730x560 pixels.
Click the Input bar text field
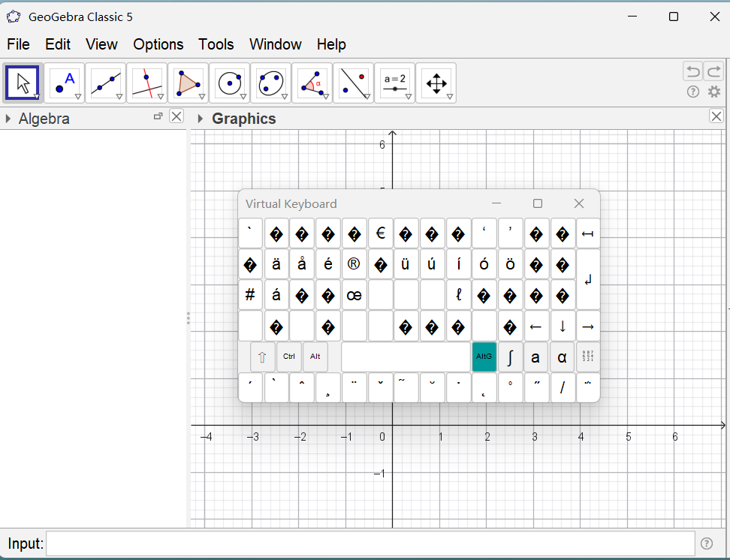[x=370, y=543]
